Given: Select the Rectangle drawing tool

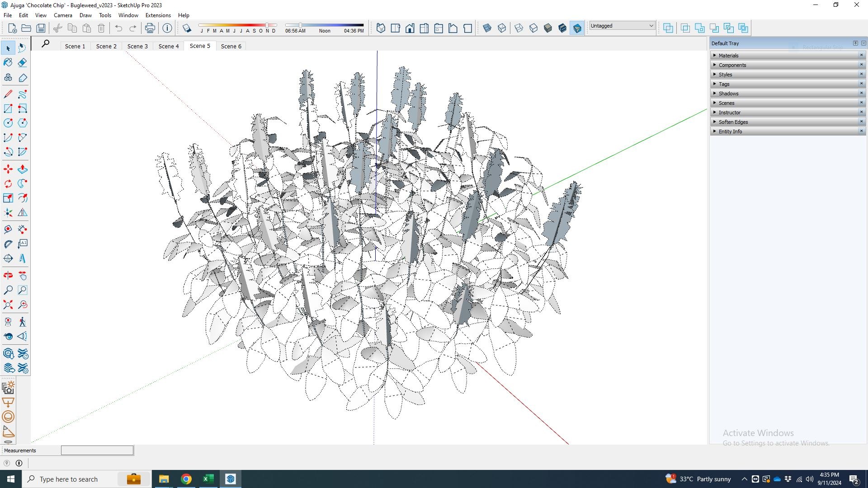Looking at the screenshot, I should (x=8, y=108).
